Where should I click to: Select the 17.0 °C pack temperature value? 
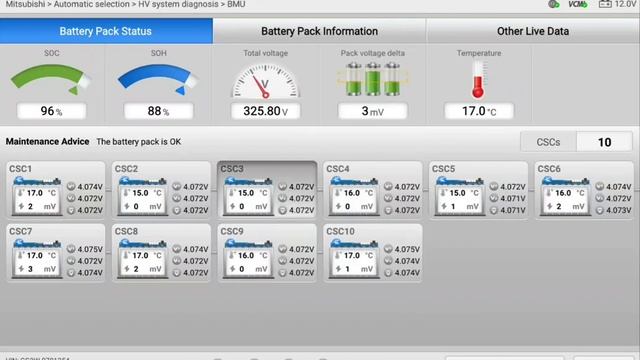tap(479, 111)
